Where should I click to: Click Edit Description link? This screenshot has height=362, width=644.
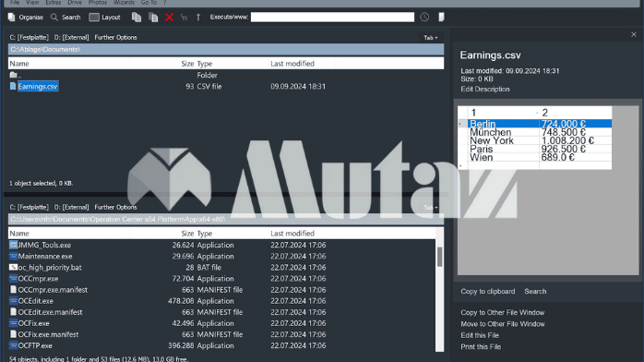[x=485, y=90]
